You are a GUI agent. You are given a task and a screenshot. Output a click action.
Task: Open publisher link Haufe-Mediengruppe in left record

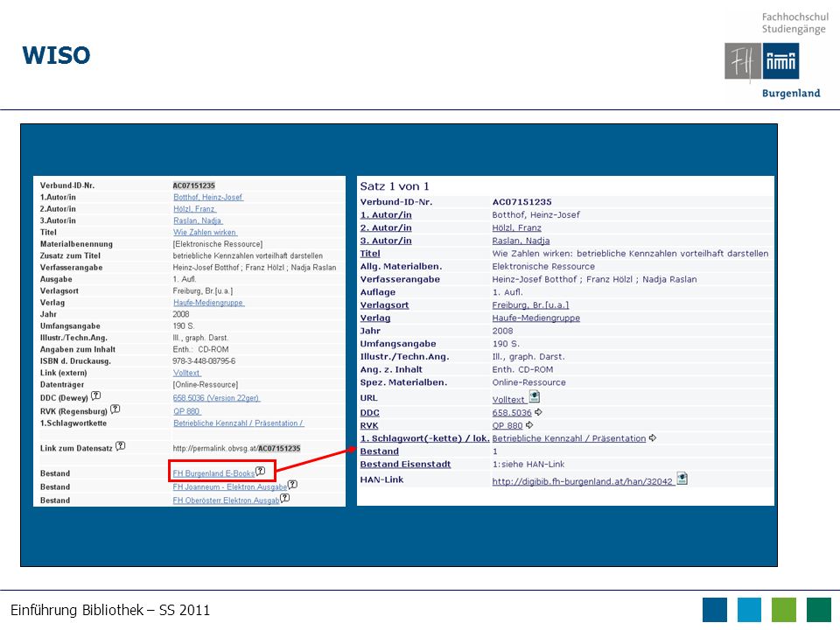(x=209, y=303)
